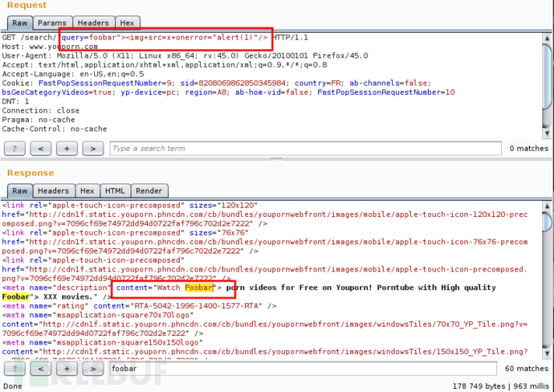Open the Response Render tab

click(149, 191)
